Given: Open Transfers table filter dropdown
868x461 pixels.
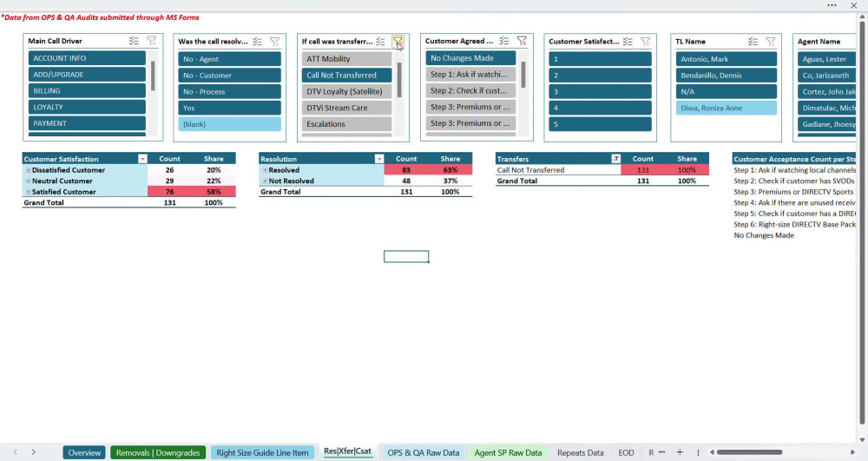Looking at the screenshot, I should 615,159.
